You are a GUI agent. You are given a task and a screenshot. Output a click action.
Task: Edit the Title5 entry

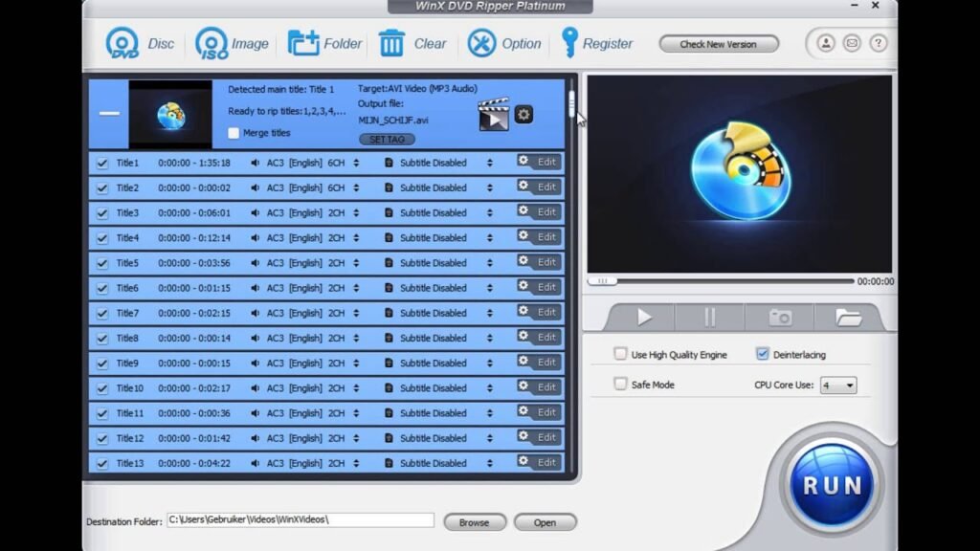(x=539, y=262)
